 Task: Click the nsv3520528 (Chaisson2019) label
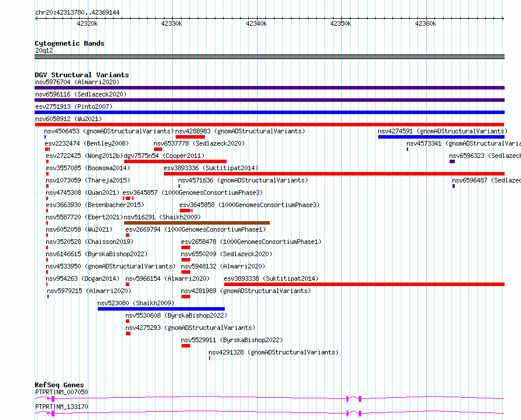[x=90, y=242]
